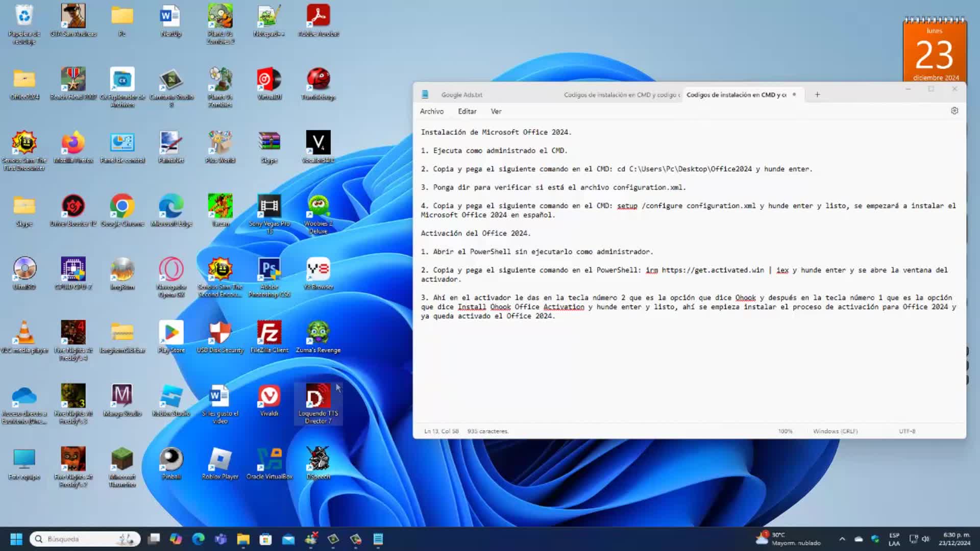Select the Sony Vegas Pro 13 icon
This screenshot has height=551, width=980.
coord(269,207)
